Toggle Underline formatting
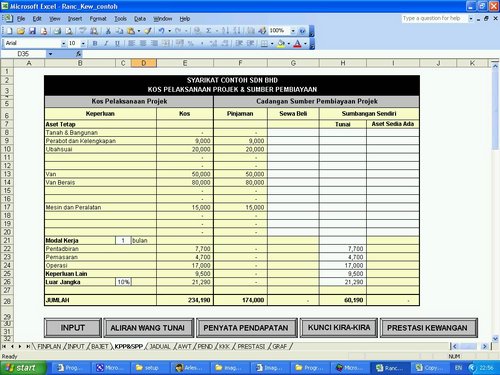 [117, 43]
